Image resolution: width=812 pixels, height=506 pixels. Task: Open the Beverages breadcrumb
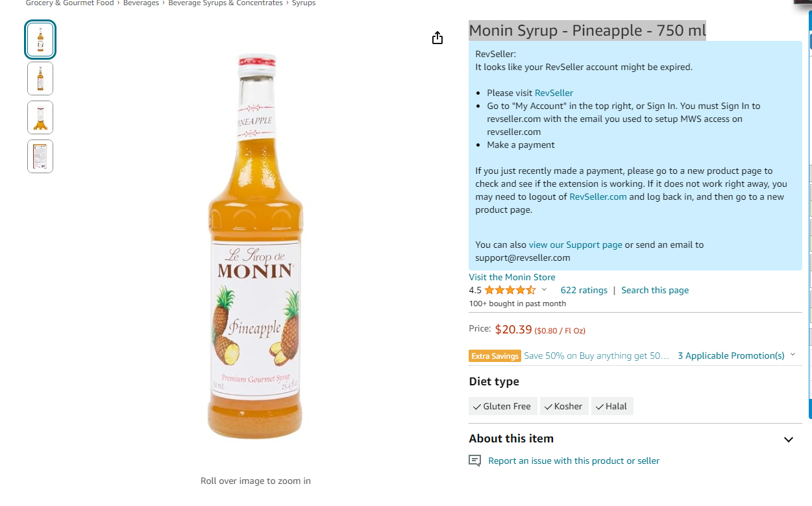[141, 3]
